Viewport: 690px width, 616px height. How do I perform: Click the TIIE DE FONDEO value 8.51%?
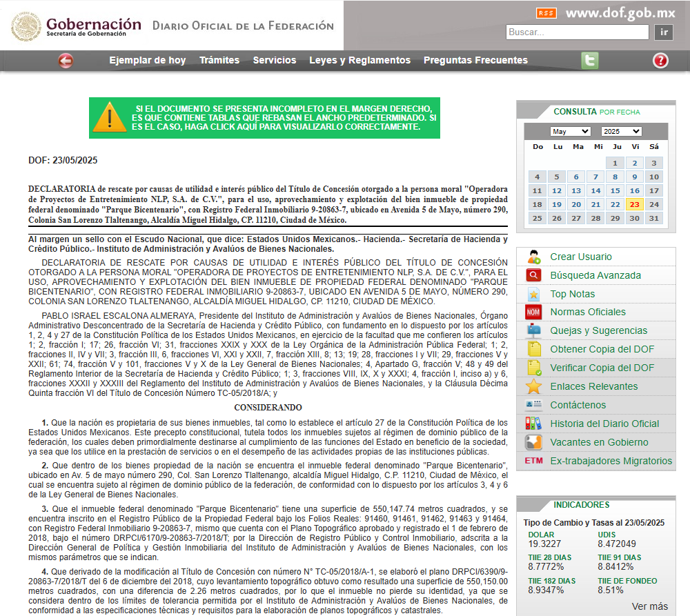[x=611, y=590]
